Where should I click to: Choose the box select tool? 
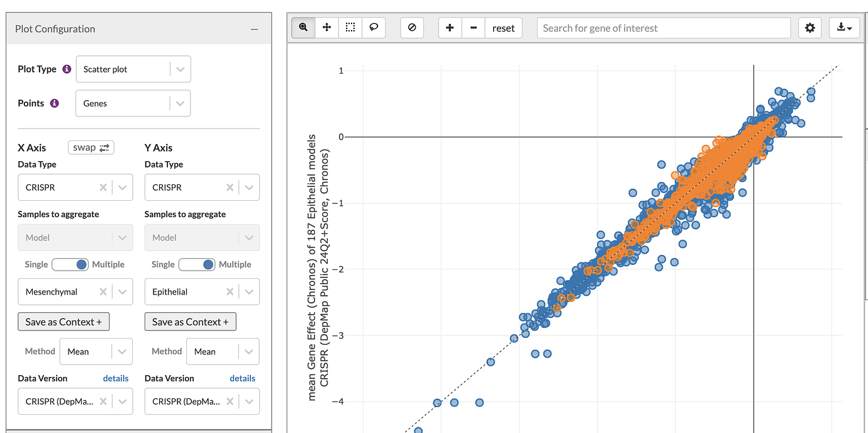[350, 27]
